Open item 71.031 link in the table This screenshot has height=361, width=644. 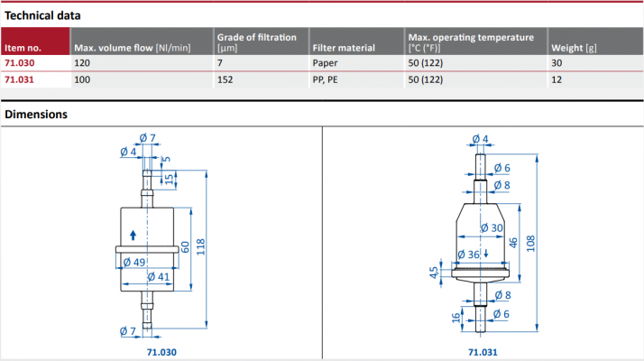coord(19,80)
